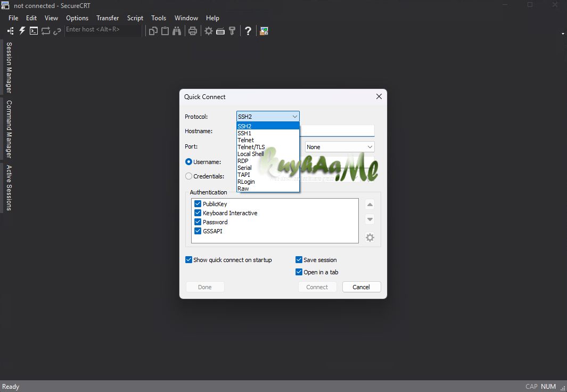Click the Cancel button
The width and height of the screenshot is (567, 392).
361,287
